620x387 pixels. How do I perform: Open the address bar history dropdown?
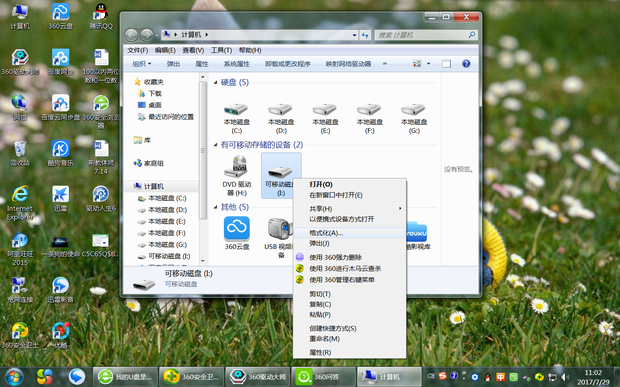(x=354, y=35)
